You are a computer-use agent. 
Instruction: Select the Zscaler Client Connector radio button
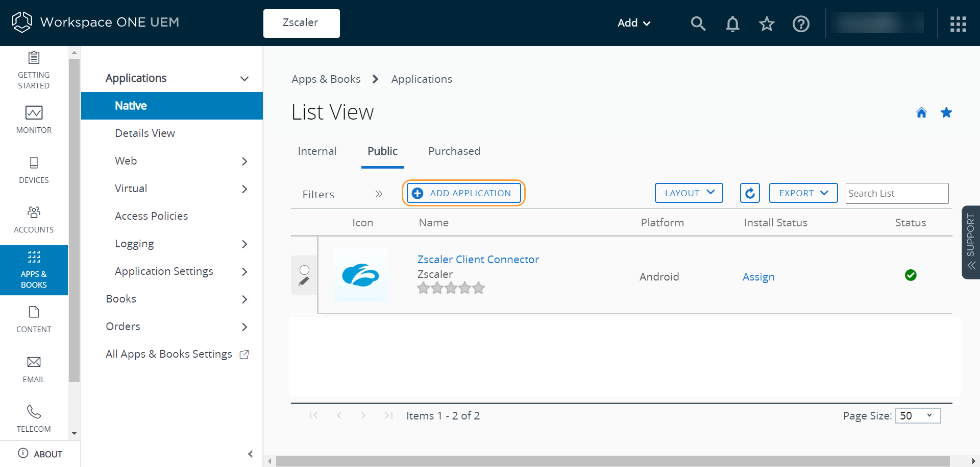point(304,270)
